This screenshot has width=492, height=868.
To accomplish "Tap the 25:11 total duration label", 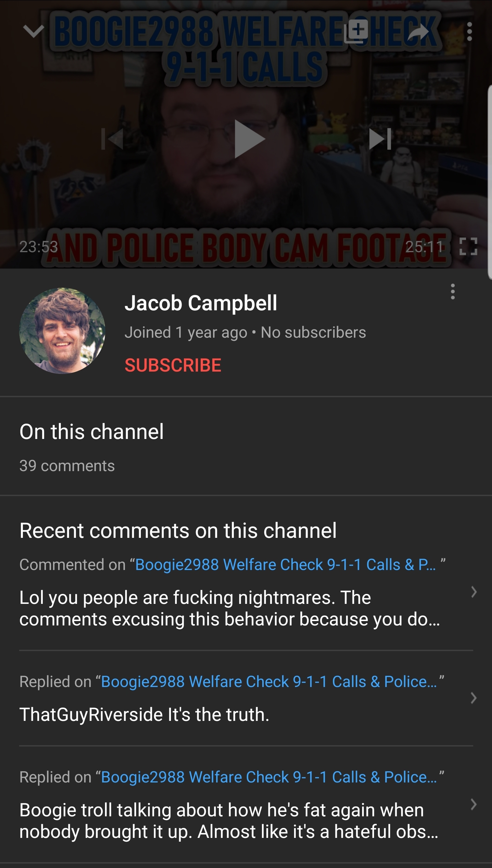I will coord(424,247).
